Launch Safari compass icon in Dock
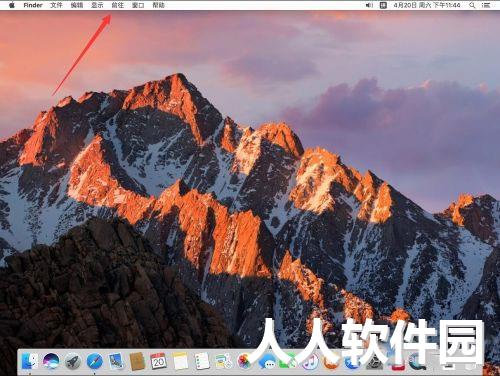This screenshot has width=500, height=376. [95, 361]
